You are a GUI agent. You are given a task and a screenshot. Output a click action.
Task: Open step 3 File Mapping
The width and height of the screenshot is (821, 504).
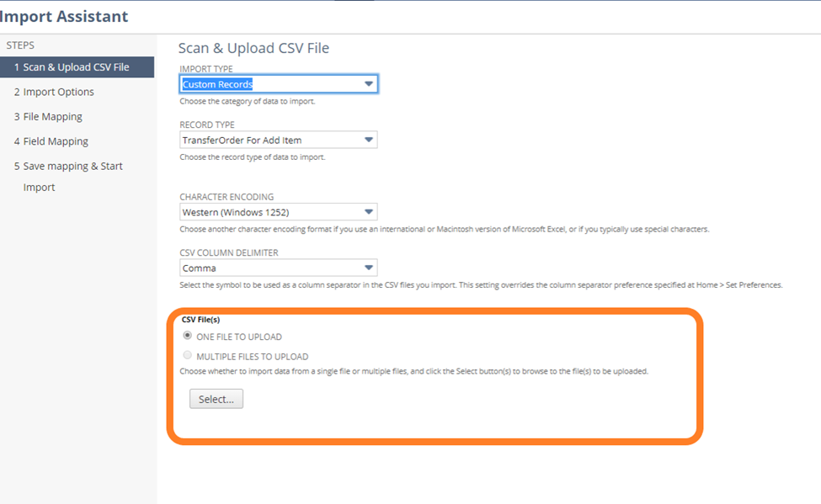[x=48, y=116]
